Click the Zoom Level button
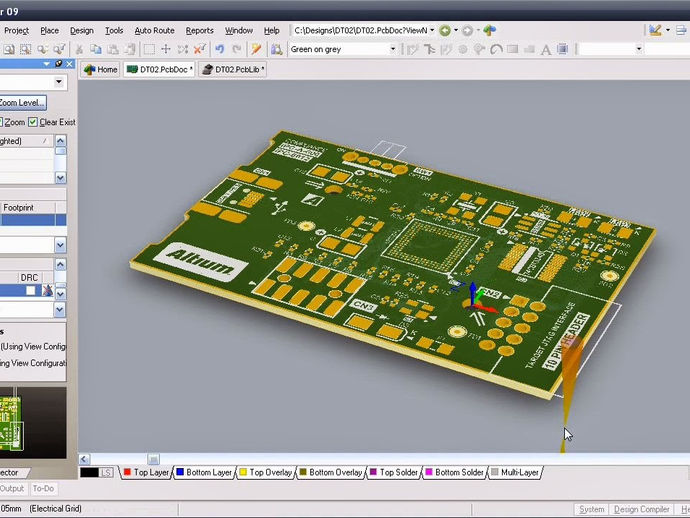The height and width of the screenshot is (518, 690). point(22,103)
